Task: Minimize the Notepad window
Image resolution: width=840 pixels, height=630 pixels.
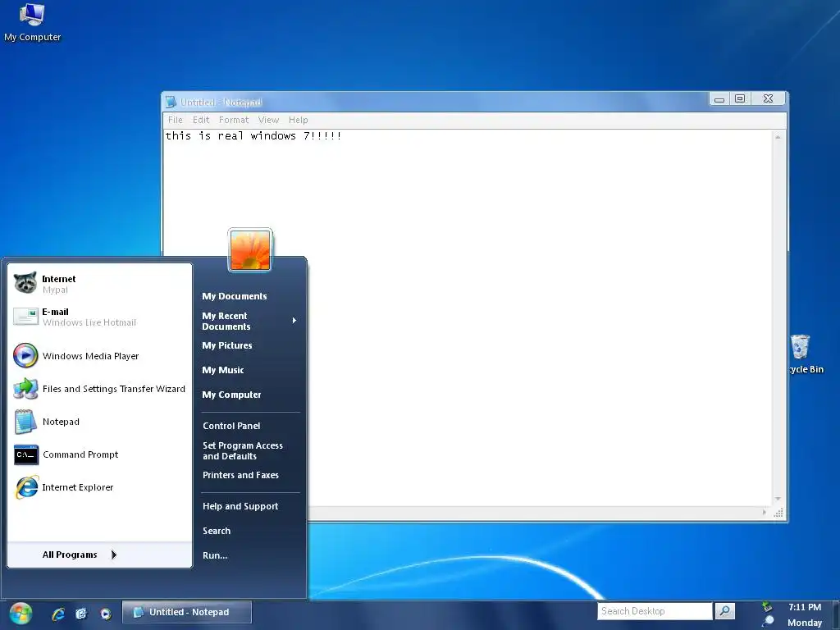Action: click(x=719, y=99)
